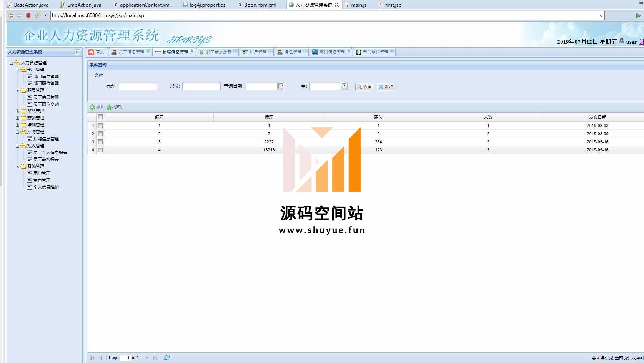
Task: Open the BaseAction.java editor tab
Action: click(x=28, y=5)
